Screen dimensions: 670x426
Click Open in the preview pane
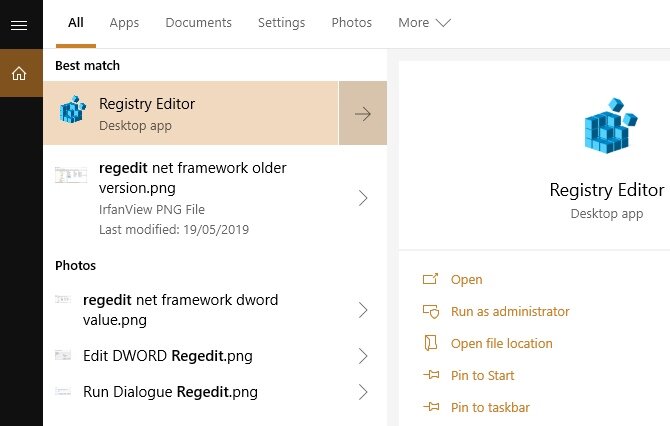coord(466,279)
